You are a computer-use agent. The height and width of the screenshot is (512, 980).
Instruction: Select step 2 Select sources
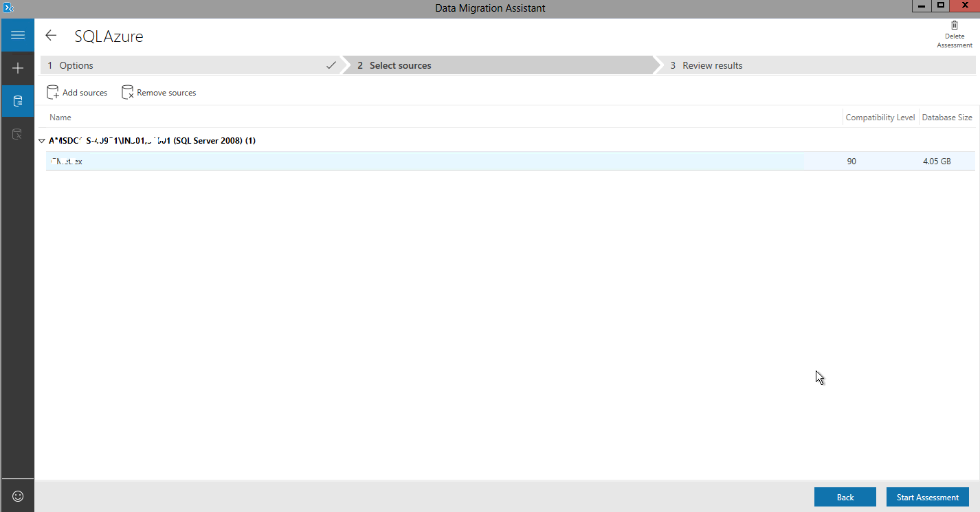tap(500, 65)
